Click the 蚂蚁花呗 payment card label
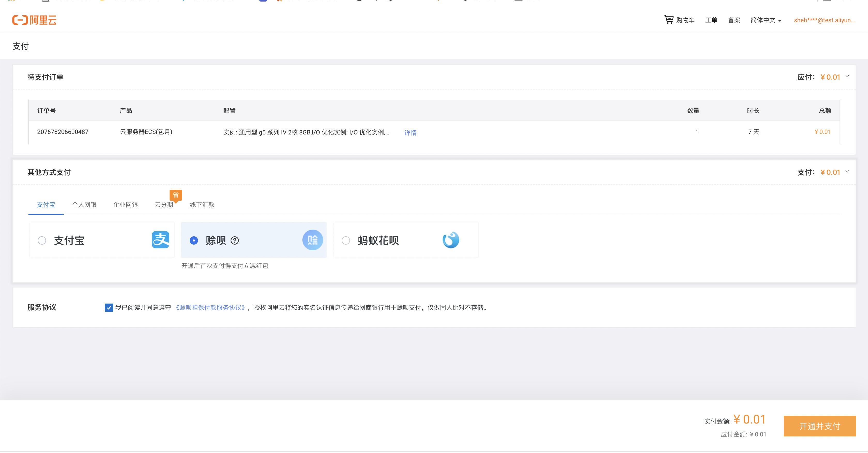This screenshot has height=453, width=868. click(378, 240)
